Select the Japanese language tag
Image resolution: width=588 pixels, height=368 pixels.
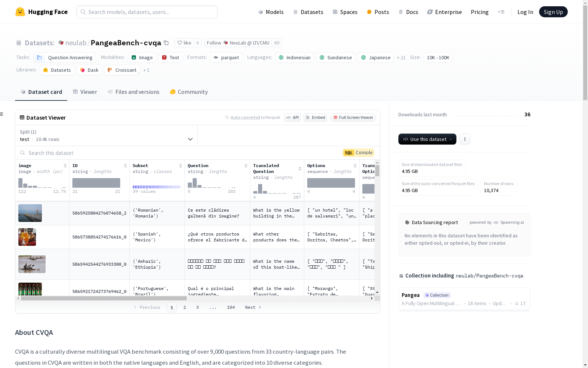376,57
